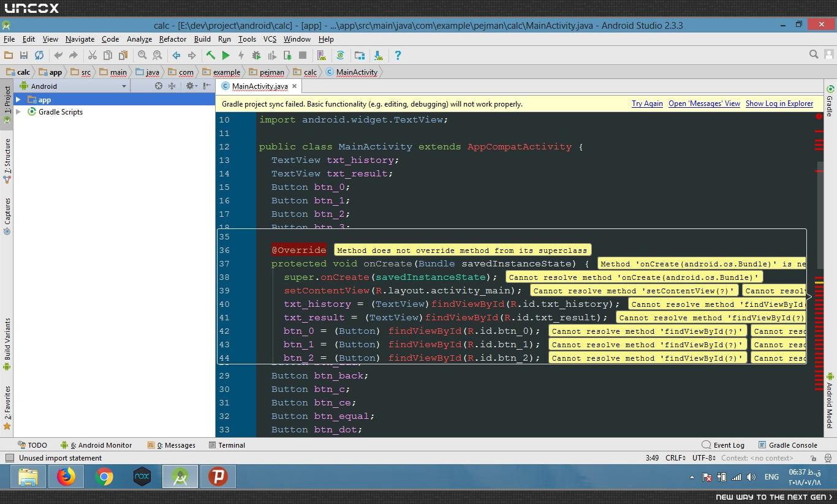Open the Refactor menu
This screenshot has height=504, width=837.
173,39
